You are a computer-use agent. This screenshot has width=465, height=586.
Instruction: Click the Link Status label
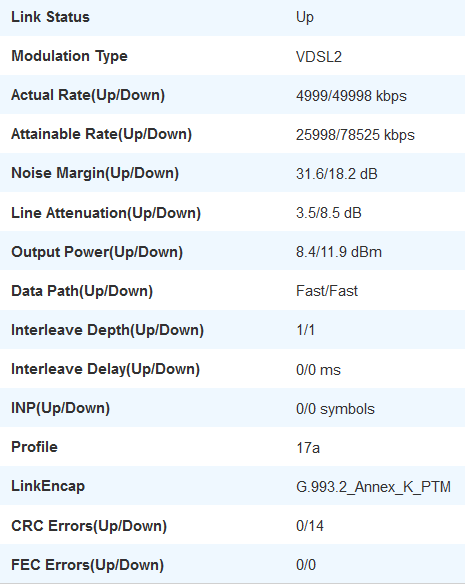(50, 17)
